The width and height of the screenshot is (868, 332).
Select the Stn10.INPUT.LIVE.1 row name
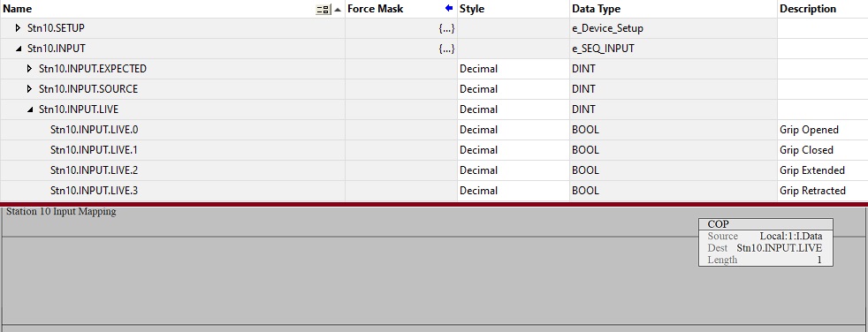94,150
